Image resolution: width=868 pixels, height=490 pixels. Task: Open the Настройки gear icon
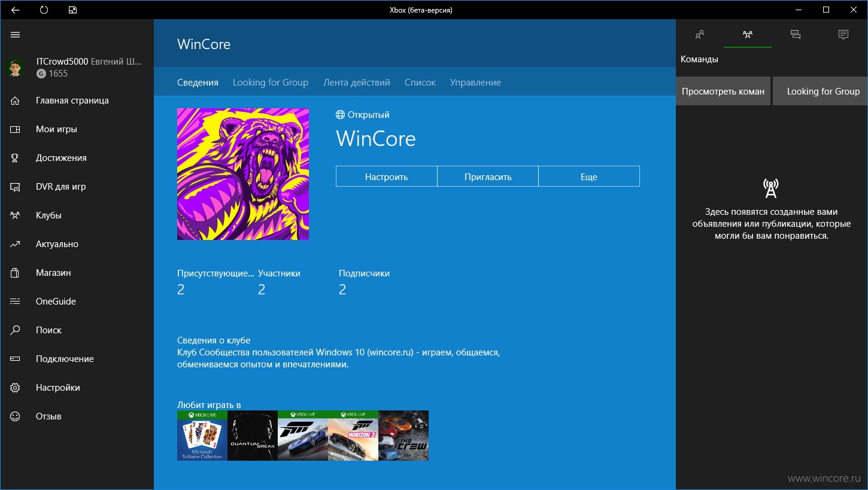(x=16, y=388)
